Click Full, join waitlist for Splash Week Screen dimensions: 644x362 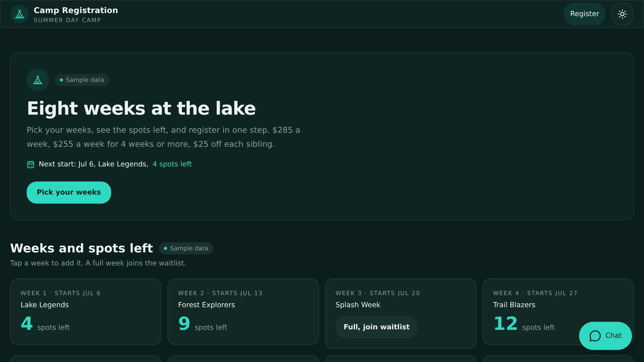coord(377,327)
